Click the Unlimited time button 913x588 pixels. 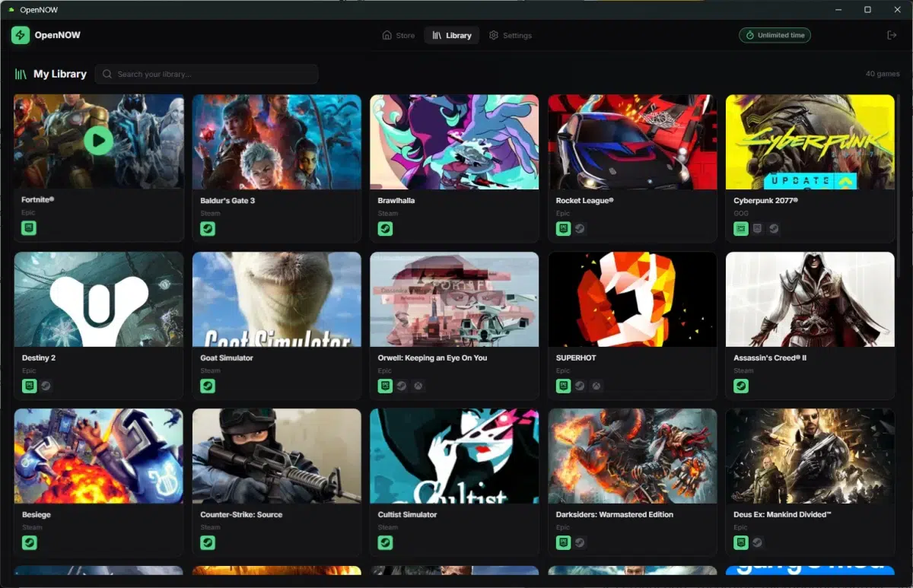point(775,35)
